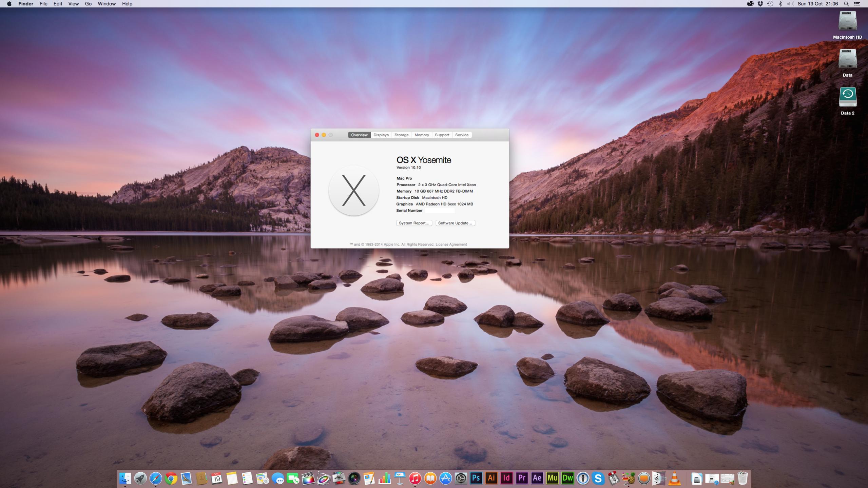Open Spotlight search magnifier
The image size is (868, 488).
point(846,4)
